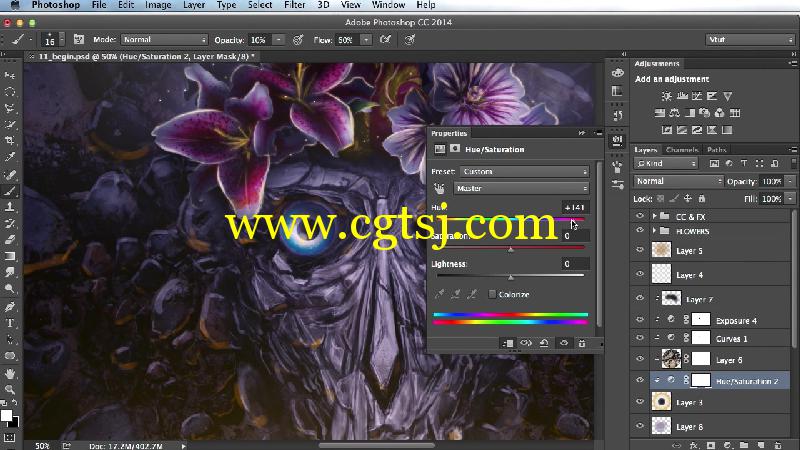Delete this adjustment layer from Properties

[x=582, y=343]
